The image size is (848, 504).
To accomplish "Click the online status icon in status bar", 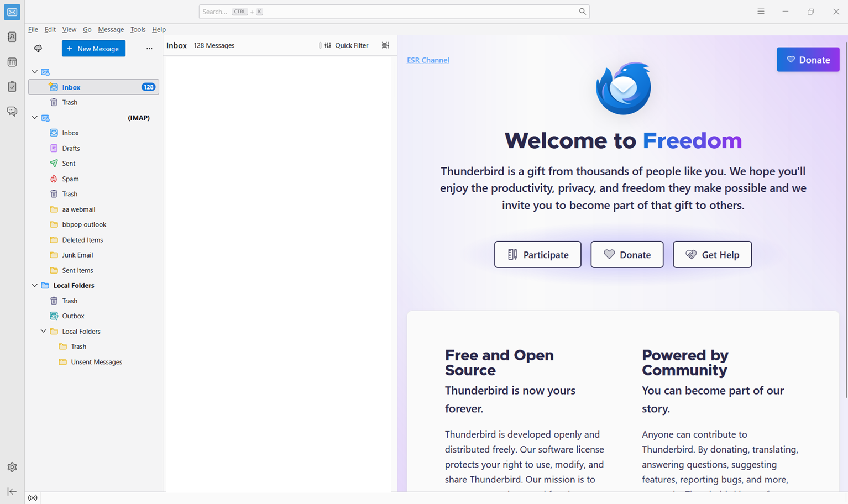I will [x=33, y=498].
